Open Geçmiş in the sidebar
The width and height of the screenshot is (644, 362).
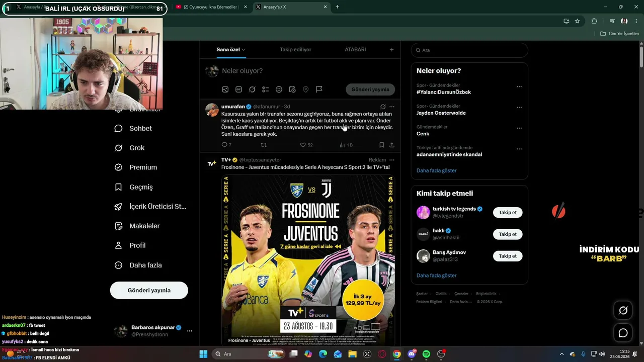134,187
